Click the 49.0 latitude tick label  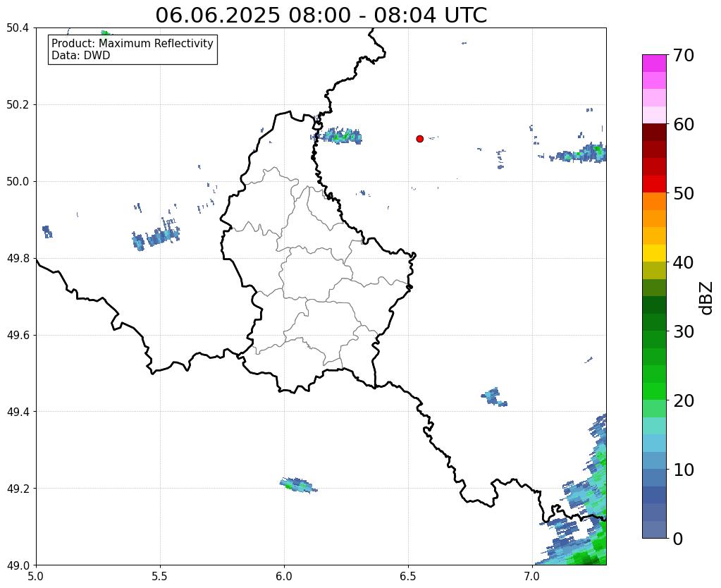point(18,565)
